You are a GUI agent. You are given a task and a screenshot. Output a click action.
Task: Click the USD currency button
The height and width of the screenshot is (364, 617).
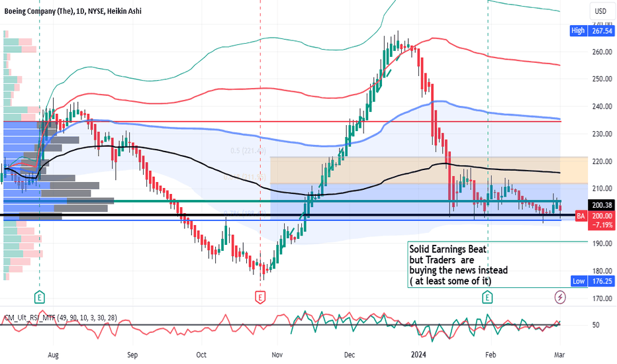click(600, 11)
